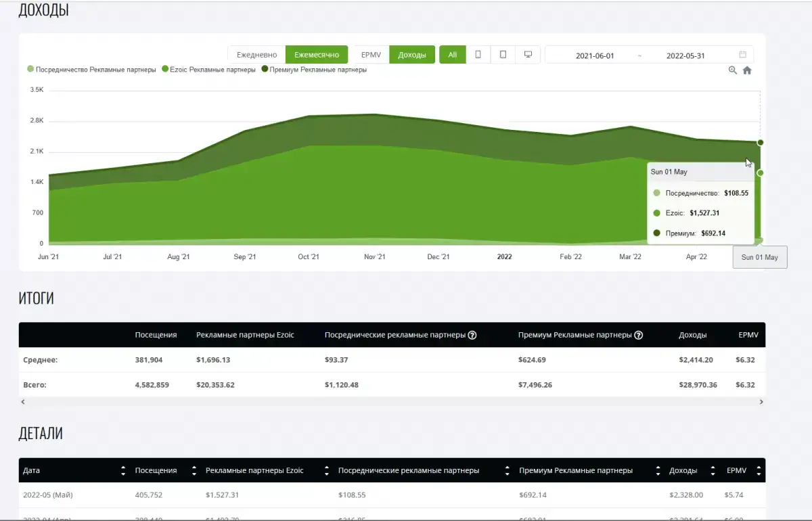Reset chart zoom with the home icon

click(747, 70)
